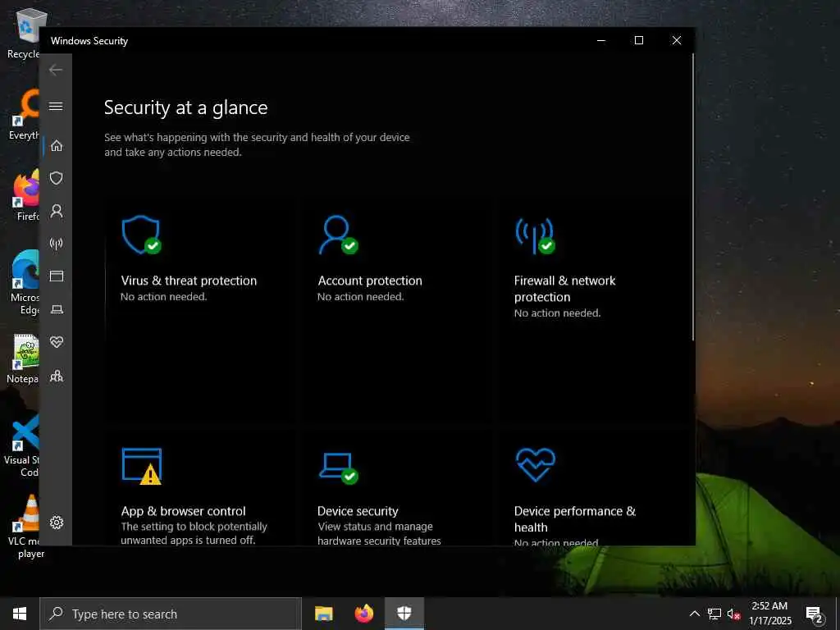Open Account protection title
The width and height of the screenshot is (840, 630).
[x=370, y=281]
